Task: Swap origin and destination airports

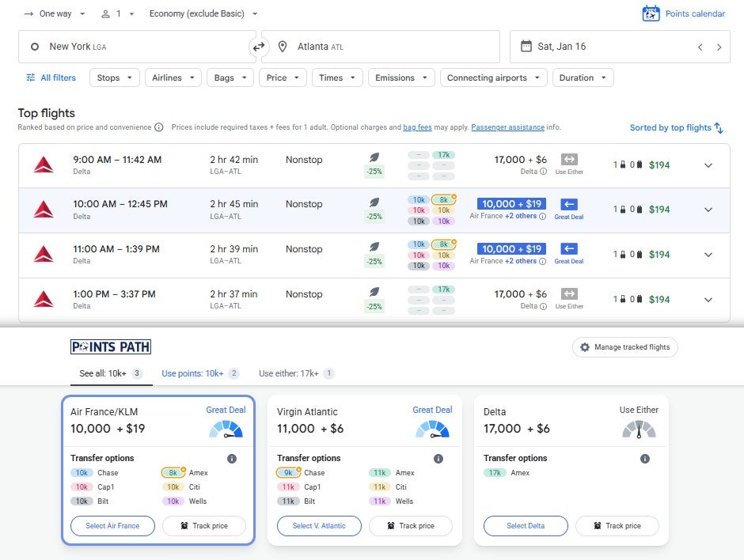Action: (259, 47)
